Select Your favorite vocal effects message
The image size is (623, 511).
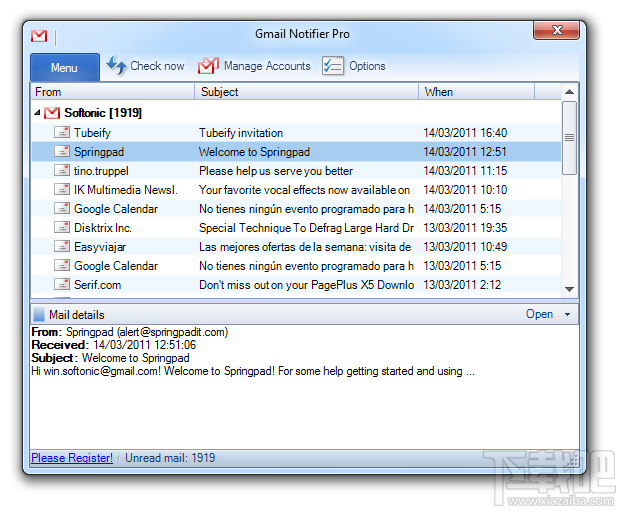coord(304,190)
